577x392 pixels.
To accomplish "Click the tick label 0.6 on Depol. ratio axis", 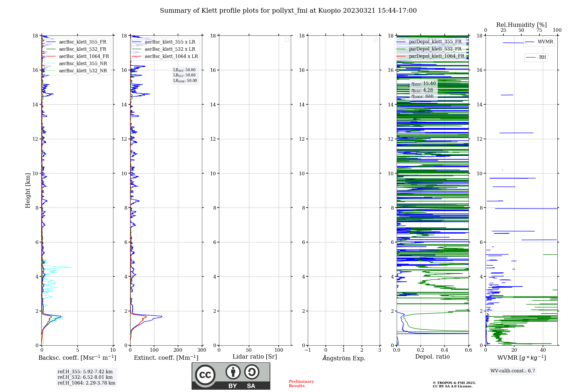I will tap(469, 350).
